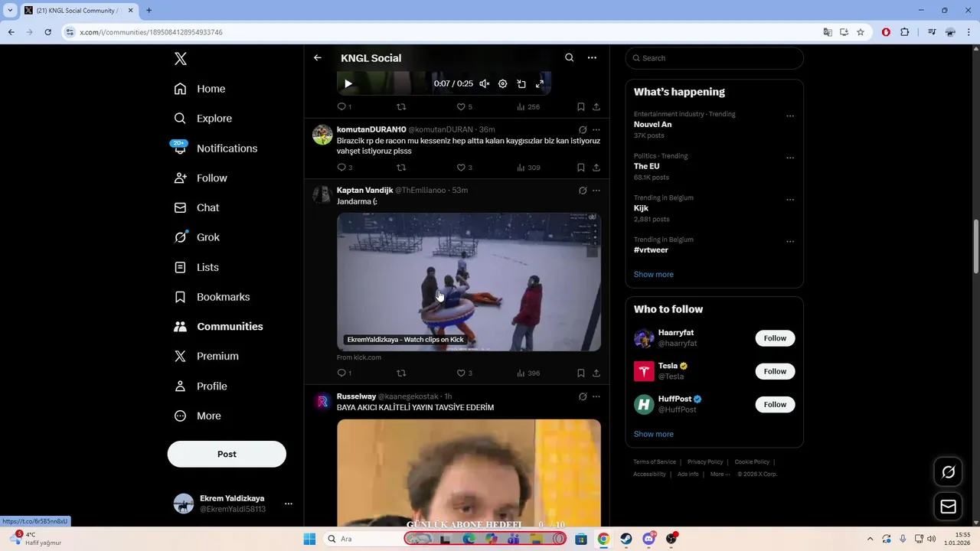Follow Tesla
The height and width of the screenshot is (551, 980).
coord(775,371)
